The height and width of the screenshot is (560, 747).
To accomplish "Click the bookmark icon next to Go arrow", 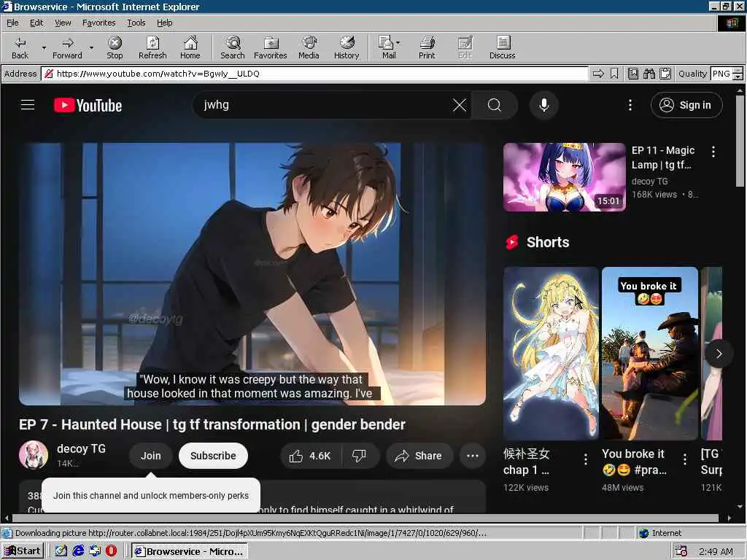I will pyautogui.click(x=614, y=74).
